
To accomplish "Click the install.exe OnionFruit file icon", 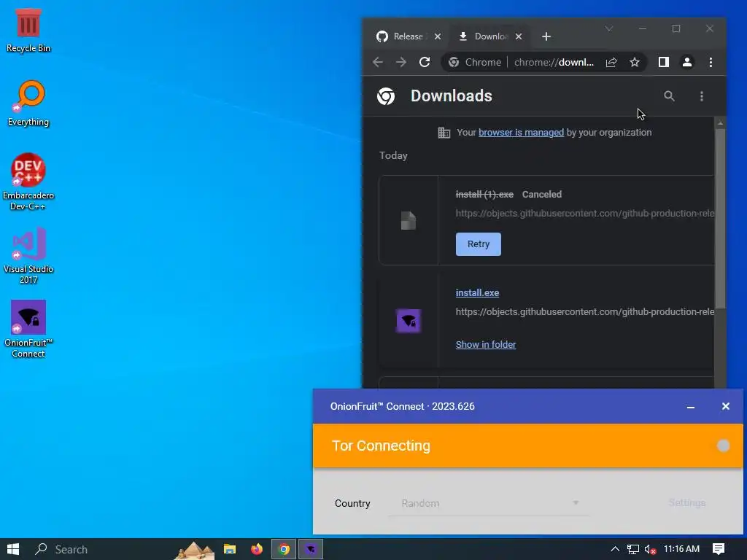I will point(409,321).
